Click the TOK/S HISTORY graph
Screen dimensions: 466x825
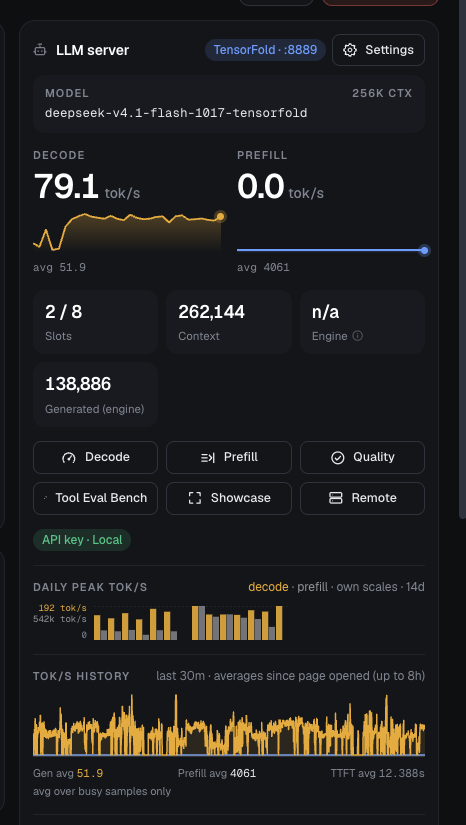point(229,726)
